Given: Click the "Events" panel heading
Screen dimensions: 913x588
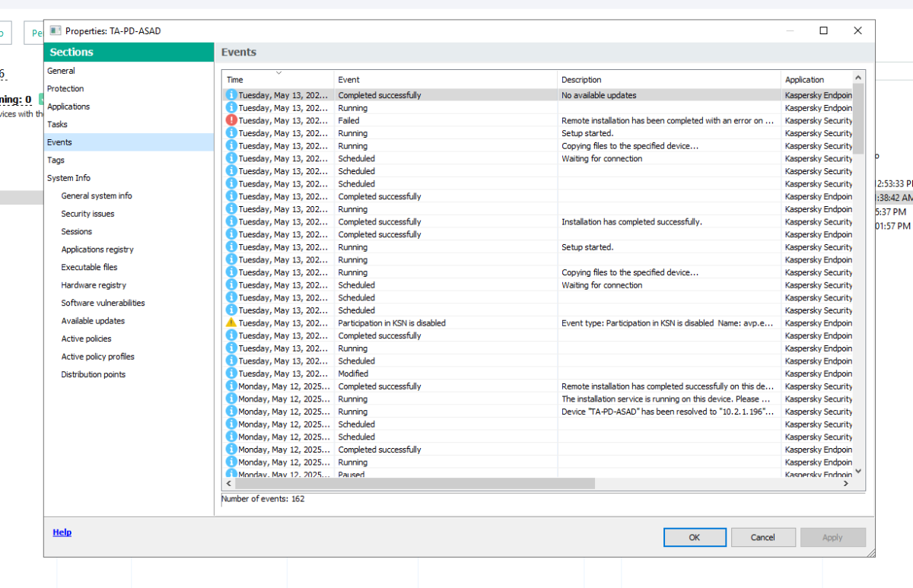Looking at the screenshot, I should [x=239, y=52].
